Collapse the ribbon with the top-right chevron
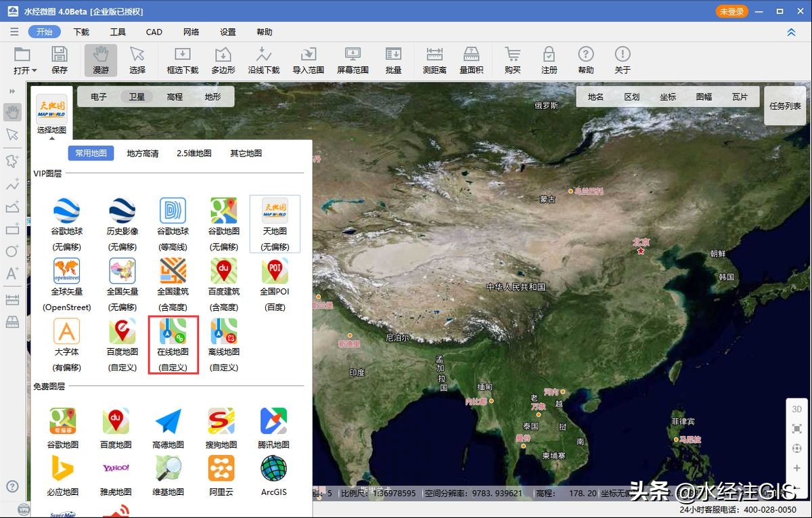 point(791,32)
